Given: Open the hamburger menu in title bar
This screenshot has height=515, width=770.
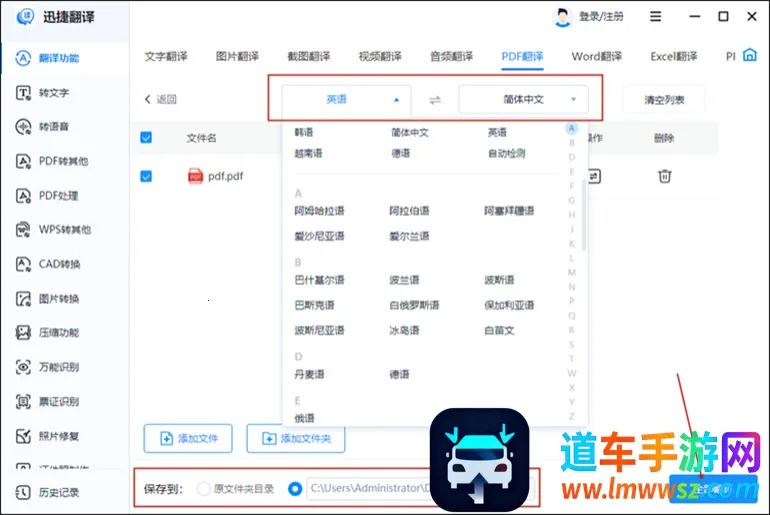Looking at the screenshot, I should pos(655,17).
